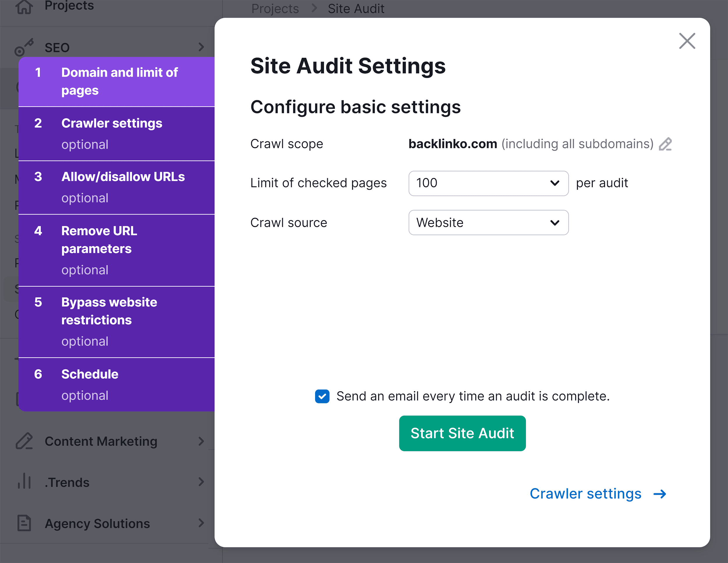This screenshot has height=563, width=728.
Task: Select step 2 Crawler settings
Action: (112, 133)
